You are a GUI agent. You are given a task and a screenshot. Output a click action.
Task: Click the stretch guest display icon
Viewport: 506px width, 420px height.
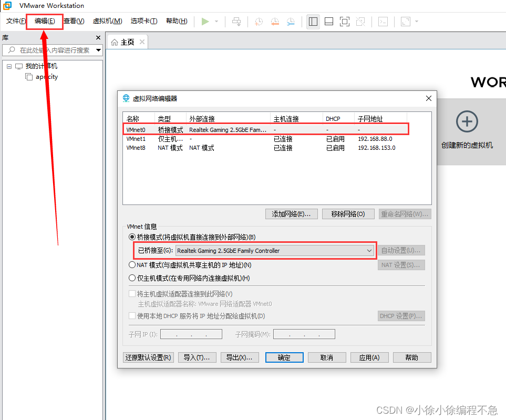pos(405,22)
